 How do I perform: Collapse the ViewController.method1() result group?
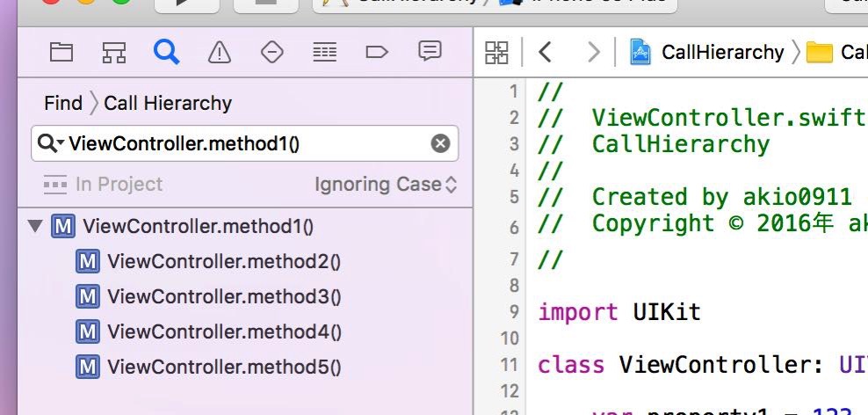[35, 226]
